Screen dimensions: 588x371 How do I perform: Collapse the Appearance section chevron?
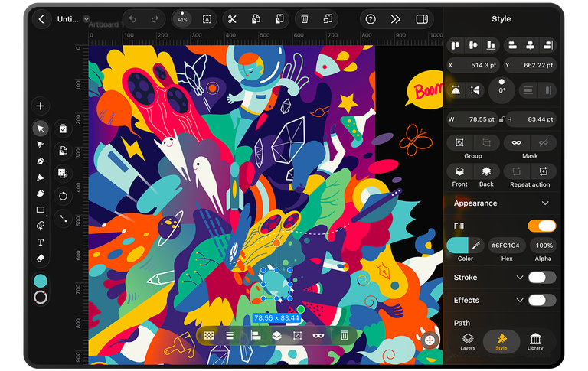(x=545, y=203)
